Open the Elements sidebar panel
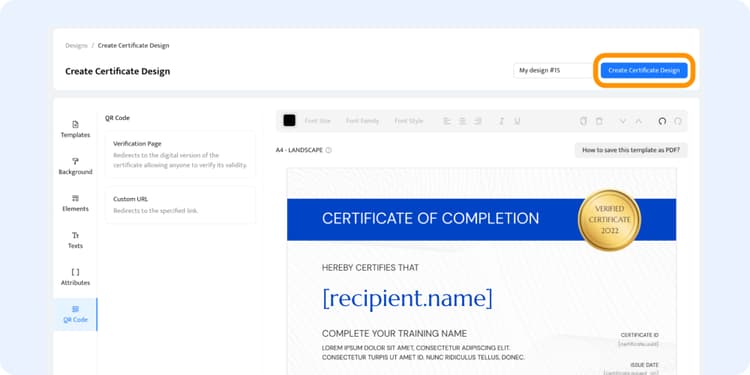The image size is (750, 375). coord(75,203)
